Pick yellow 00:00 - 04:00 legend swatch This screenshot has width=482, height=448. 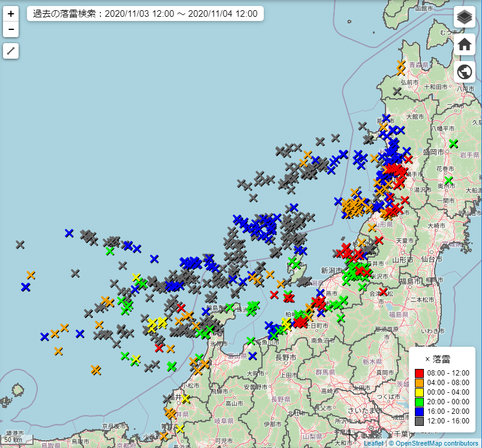point(419,392)
